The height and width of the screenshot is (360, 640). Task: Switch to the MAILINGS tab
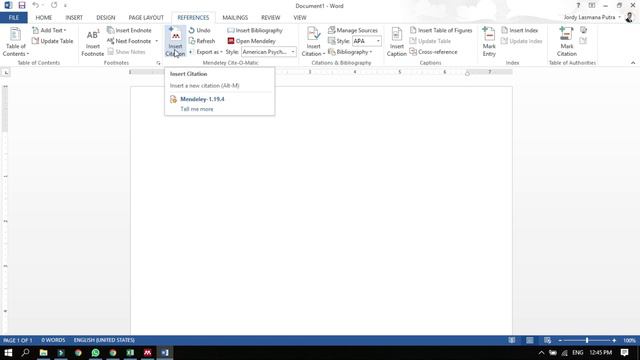(235, 18)
